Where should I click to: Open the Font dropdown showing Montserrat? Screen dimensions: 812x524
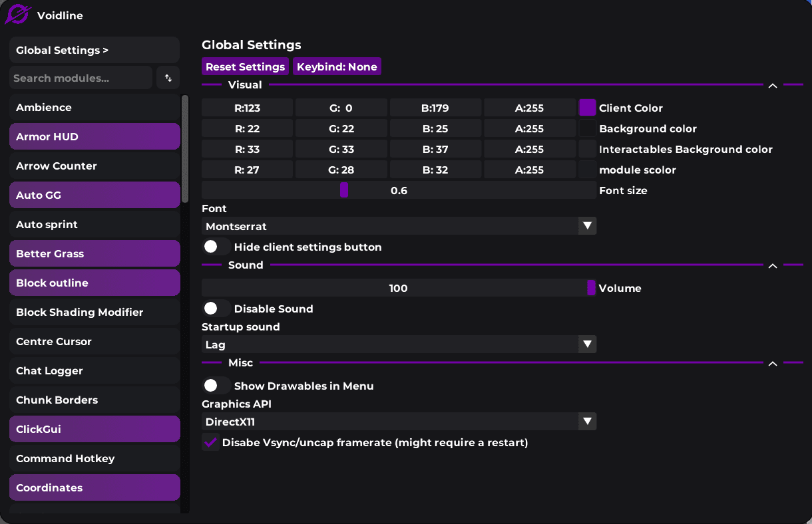399,226
